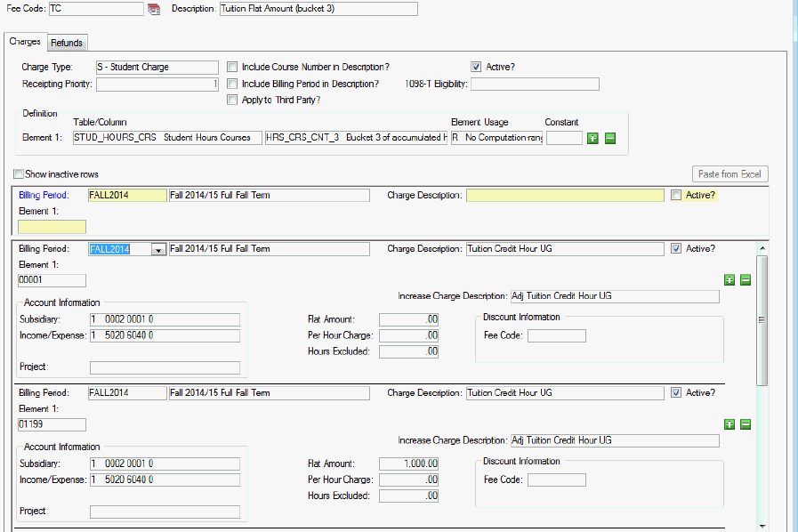Viewport: 798px width, 532px height.
Task: Open the Fee Code lookup icon
Action: pos(154,9)
